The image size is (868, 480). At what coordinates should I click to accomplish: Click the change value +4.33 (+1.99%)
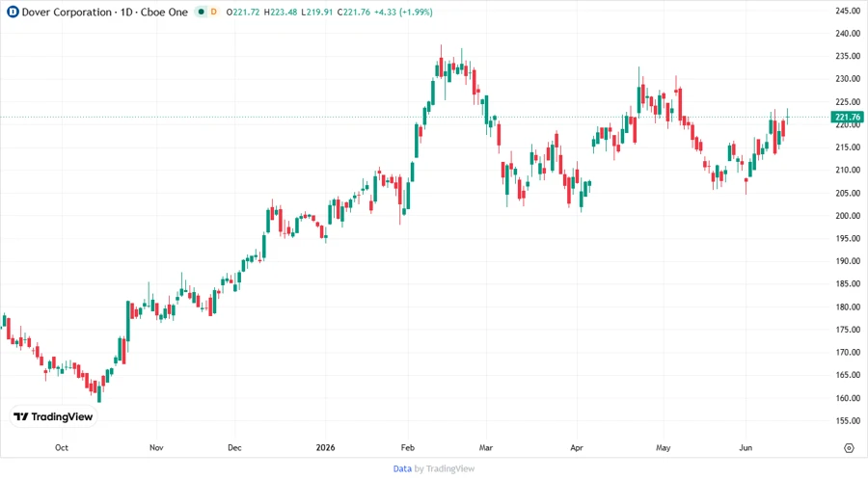tap(403, 12)
